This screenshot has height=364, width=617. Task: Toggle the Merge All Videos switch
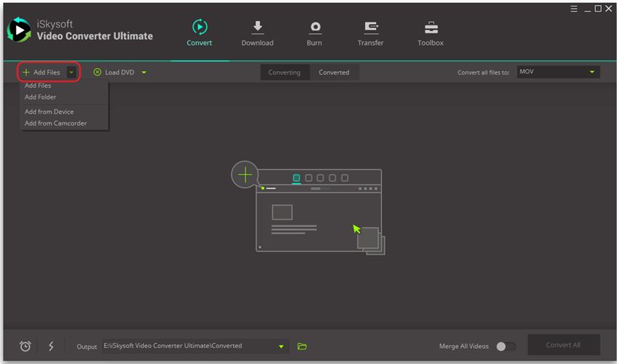[x=505, y=347]
